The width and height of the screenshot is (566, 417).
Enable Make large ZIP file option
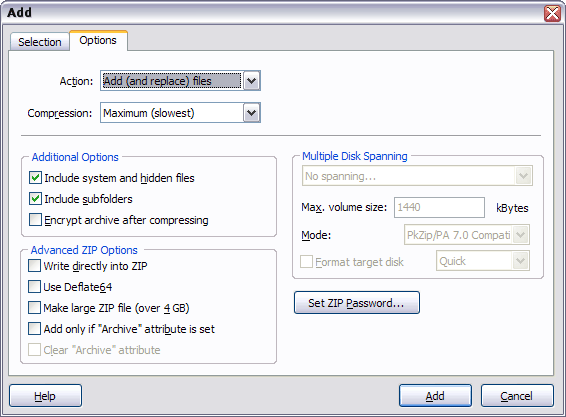click(34, 308)
